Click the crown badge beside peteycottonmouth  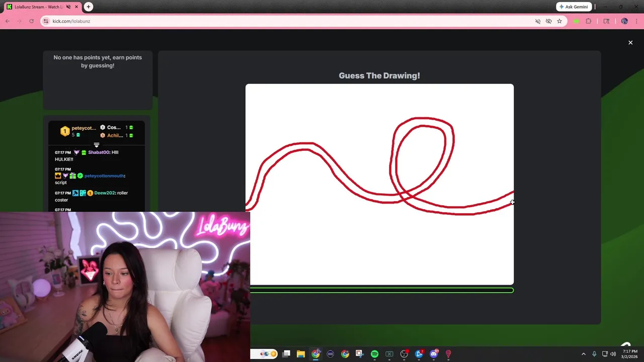(58, 176)
